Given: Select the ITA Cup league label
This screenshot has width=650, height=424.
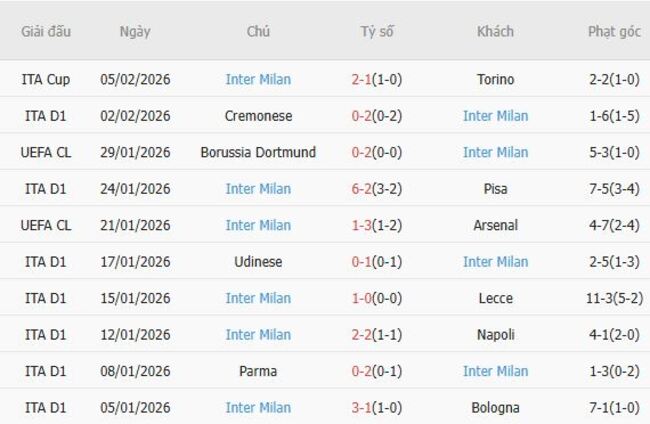Looking at the screenshot, I should click(x=46, y=79).
